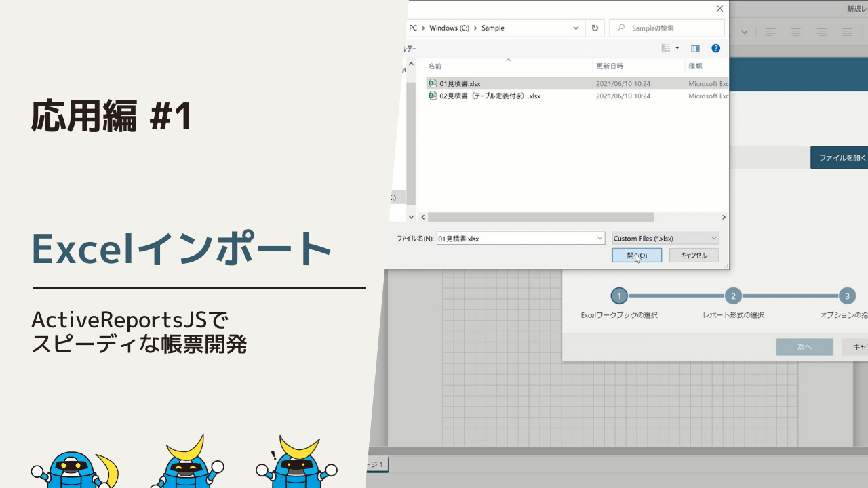Select the 02見積書（テーブル定義付き）.xlsx file name
The height and width of the screenshot is (488, 868).
tap(490, 96)
